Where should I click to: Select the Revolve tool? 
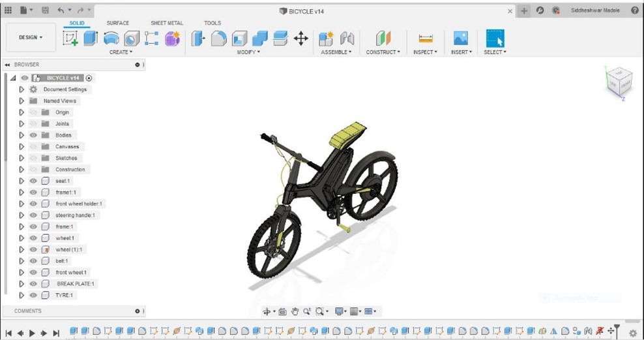click(x=111, y=39)
